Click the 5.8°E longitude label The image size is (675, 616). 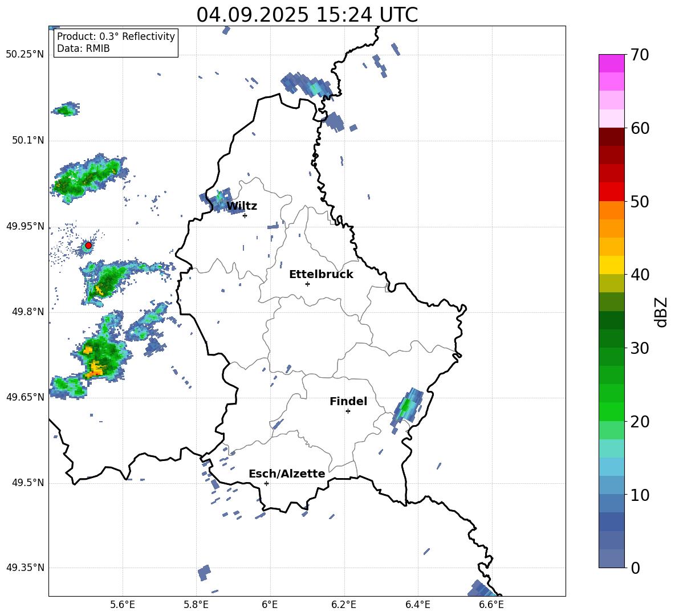click(x=196, y=605)
